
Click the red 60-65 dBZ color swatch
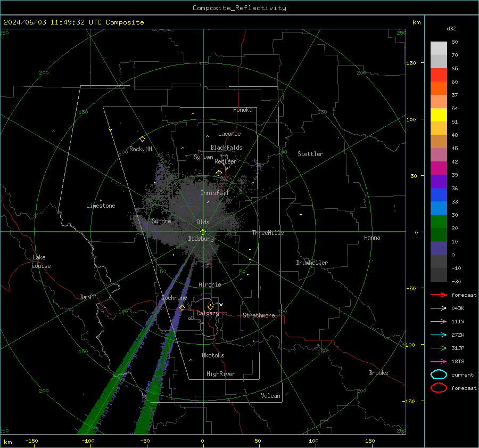click(x=439, y=75)
